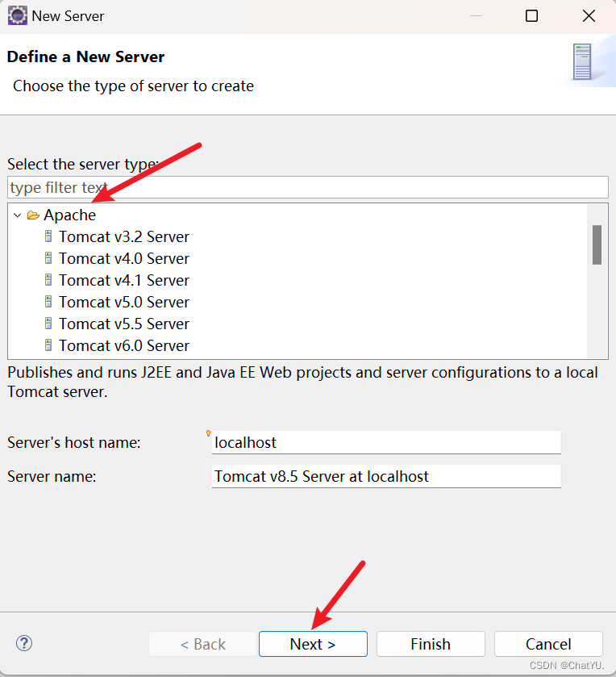Viewport: 616px width, 677px height.
Task: Select Tomcat v4.1 Server
Action: [x=124, y=280]
